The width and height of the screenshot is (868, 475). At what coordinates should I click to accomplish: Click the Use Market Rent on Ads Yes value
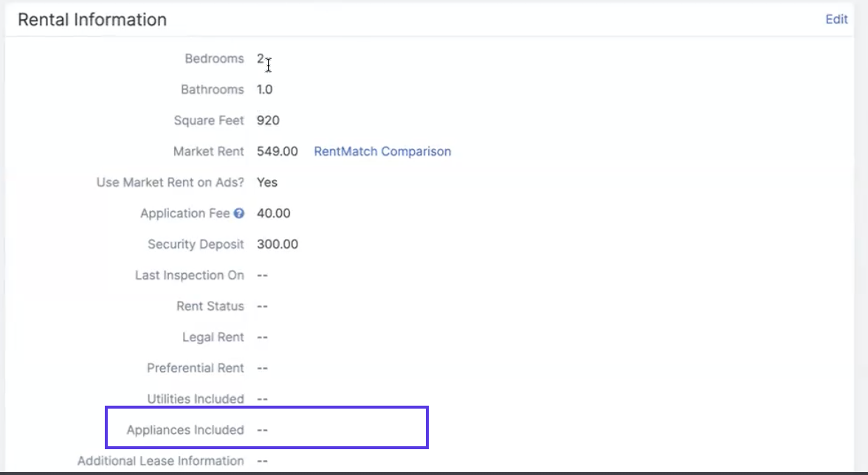point(266,182)
